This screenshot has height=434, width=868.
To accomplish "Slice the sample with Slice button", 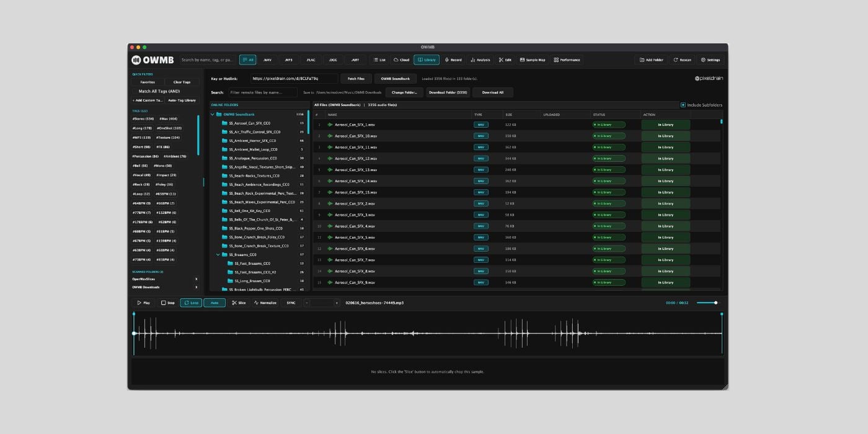I will tap(239, 303).
